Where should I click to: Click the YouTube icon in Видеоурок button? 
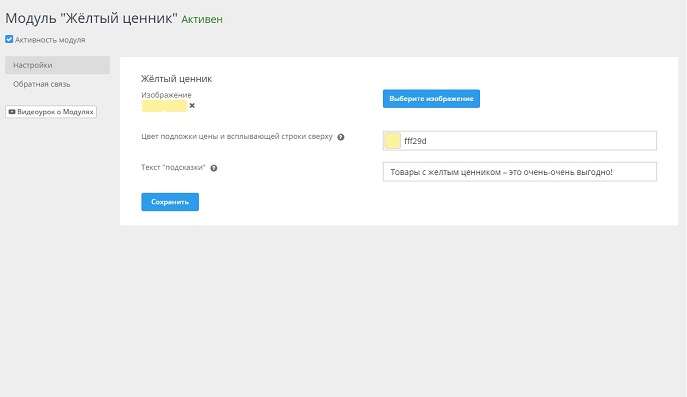click(12, 112)
